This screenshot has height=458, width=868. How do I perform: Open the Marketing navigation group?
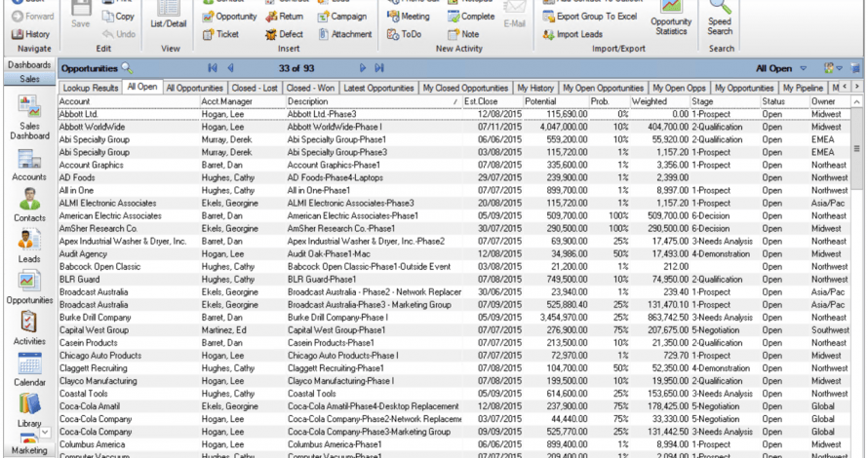tap(29, 450)
